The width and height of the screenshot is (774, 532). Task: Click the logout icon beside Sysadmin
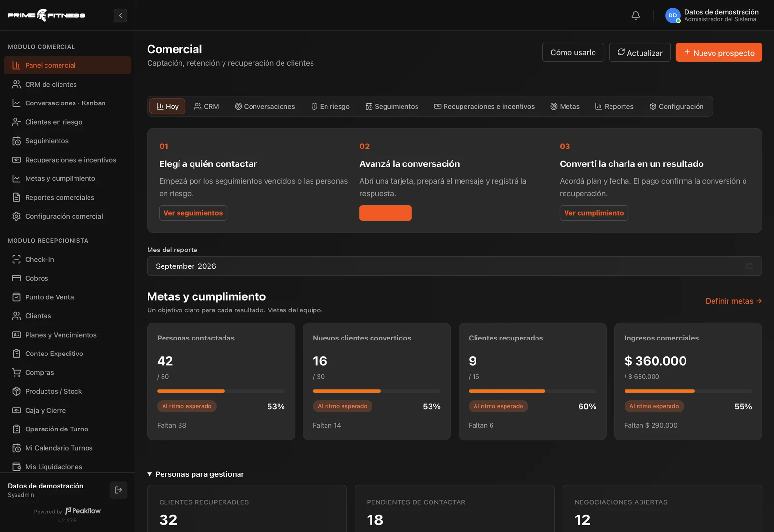pyautogui.click(x=119, y=490)
